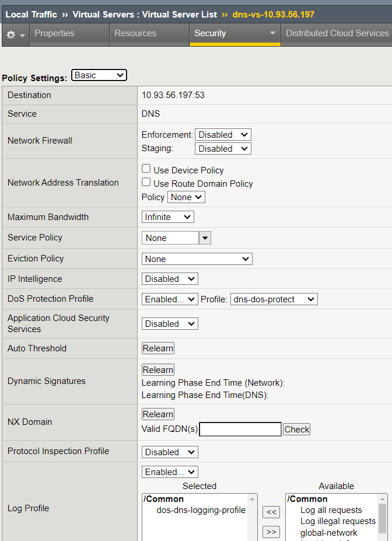The image size is (392, 541).
Task: Select dos-dns-logging-profile in Selected list
Action: click(201, 510)
